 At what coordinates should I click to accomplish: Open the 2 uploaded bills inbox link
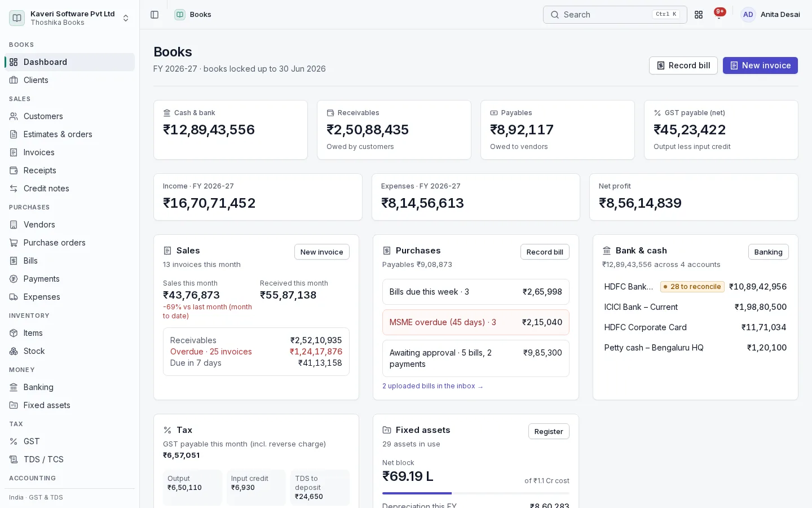point(433,386)
